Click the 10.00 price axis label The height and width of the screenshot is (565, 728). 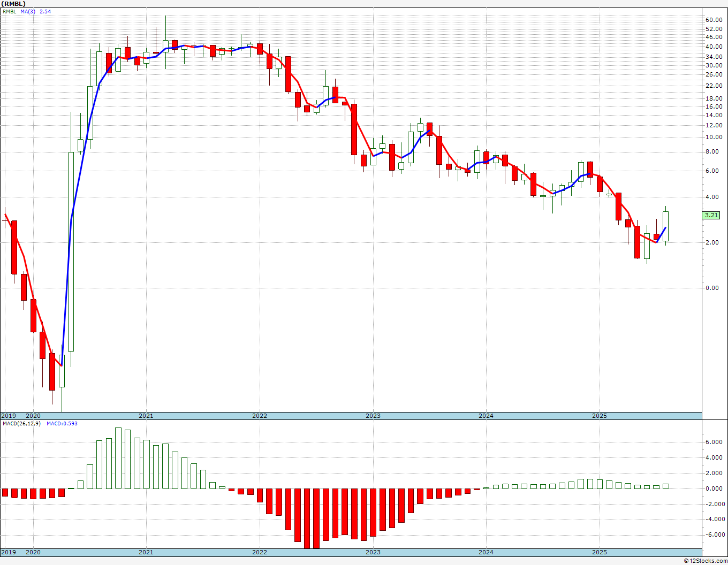(714, 137)
